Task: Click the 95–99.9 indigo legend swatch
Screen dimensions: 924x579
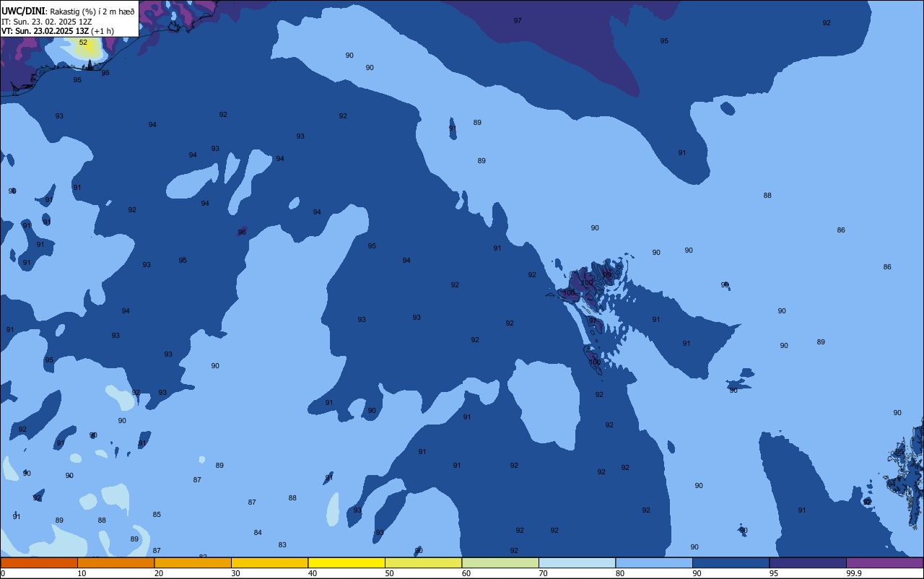Action: coord(808,562)
